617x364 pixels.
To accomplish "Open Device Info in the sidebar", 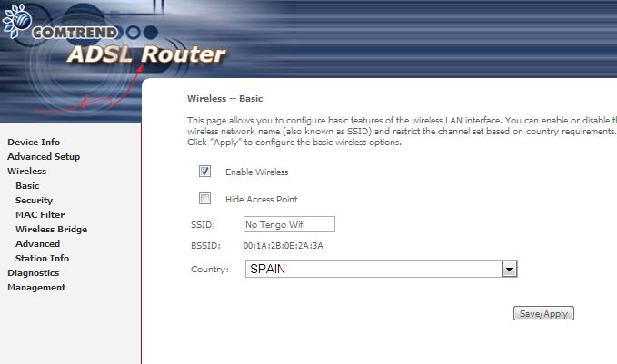I will tap(34, 142).
